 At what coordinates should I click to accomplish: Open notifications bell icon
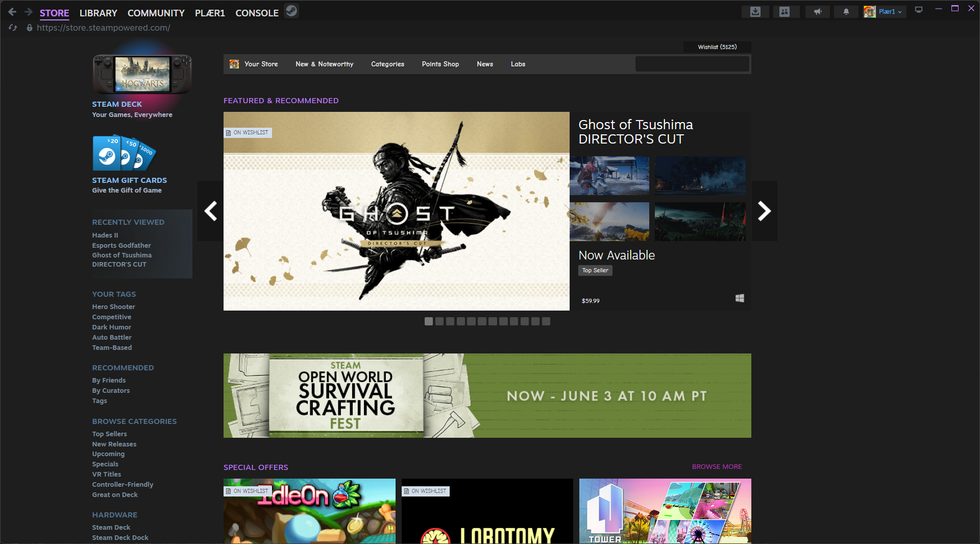pyautogui.click(x=846, y=12)
